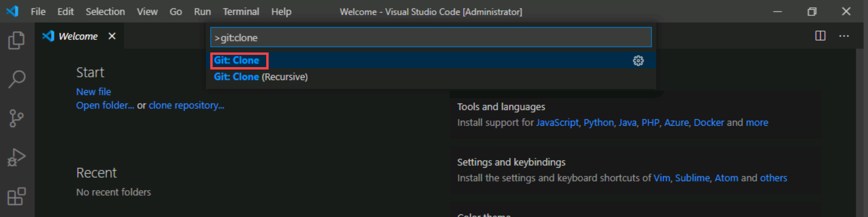Open the Run menu

pyautogui.click(x=202, y=12)
